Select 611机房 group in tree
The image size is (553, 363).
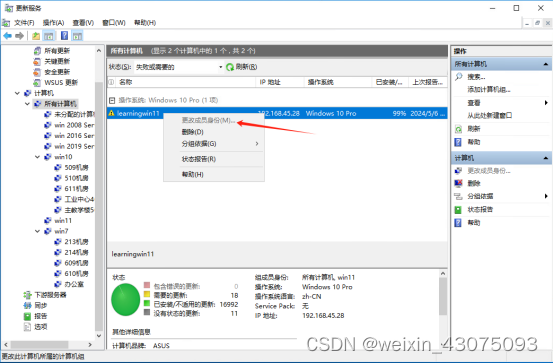[x=76, y=188]
